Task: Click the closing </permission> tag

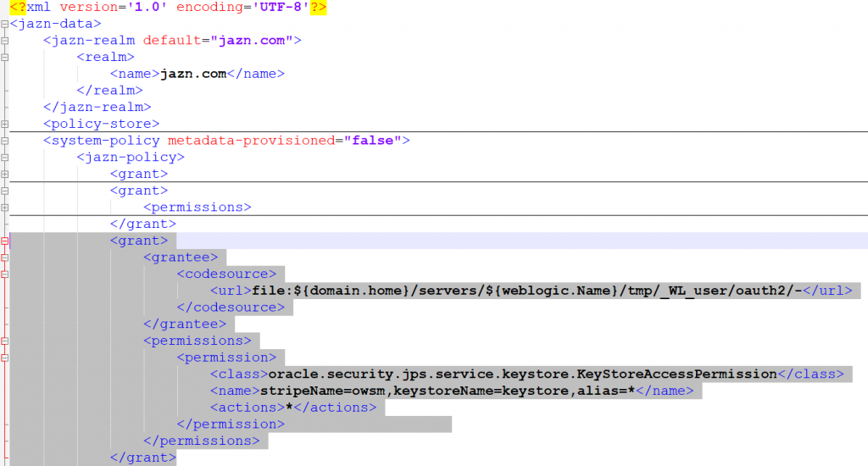Action: (x=231, y=424)
